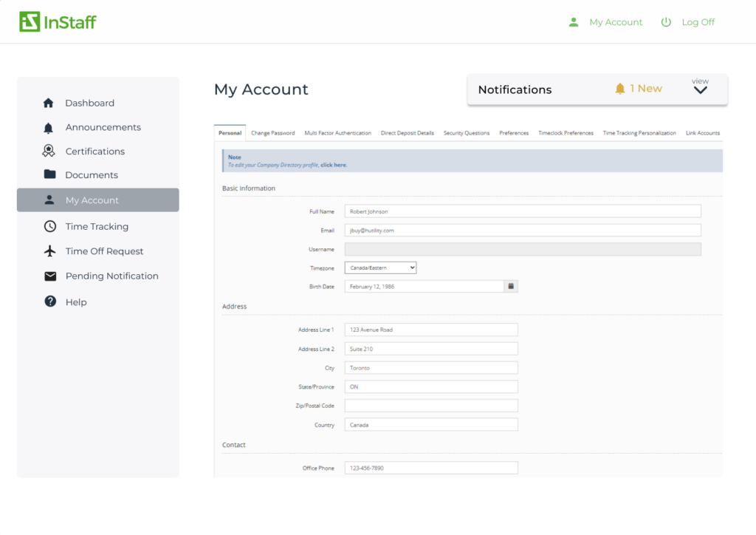The image size is (756, 535).
Task: Select the Time Tracking Personalization tab
Action: coord(639,133)
